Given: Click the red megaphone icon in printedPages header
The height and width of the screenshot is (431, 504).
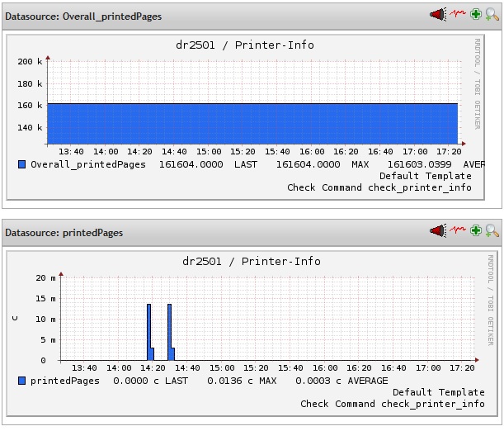Looking at the screenshot, I should 437,231.
